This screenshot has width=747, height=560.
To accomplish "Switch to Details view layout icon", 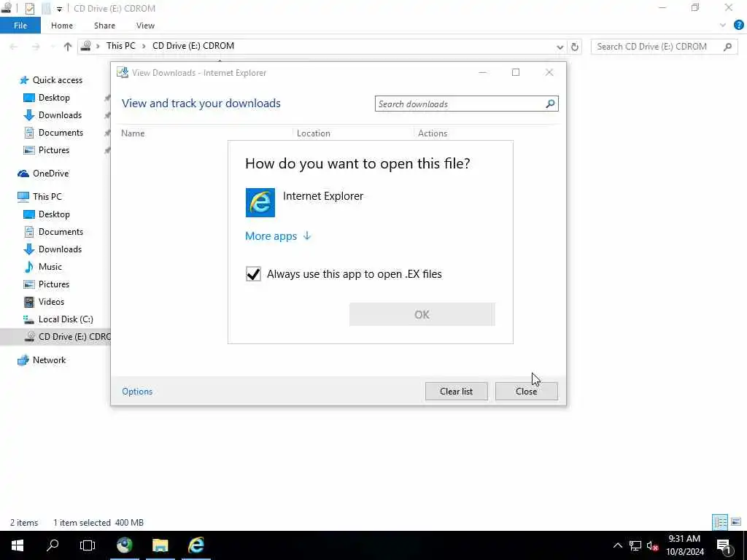I will (720, 522).
